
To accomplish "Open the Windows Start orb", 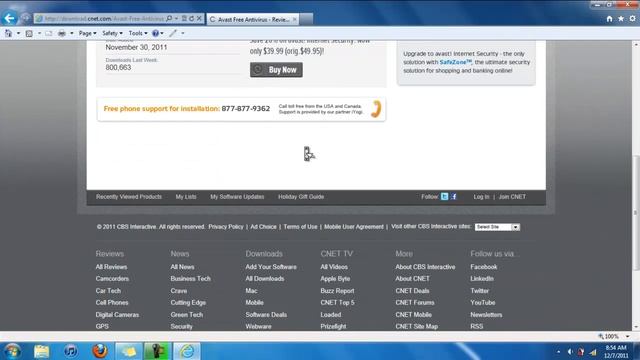I will (13, 351).
